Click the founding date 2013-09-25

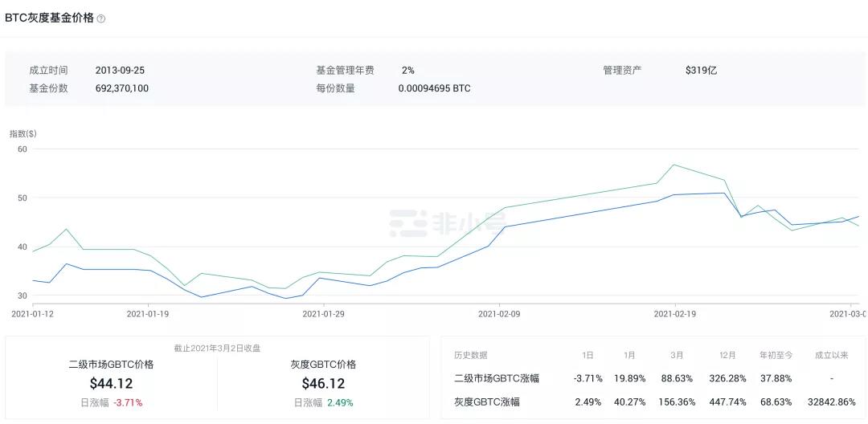120,70
